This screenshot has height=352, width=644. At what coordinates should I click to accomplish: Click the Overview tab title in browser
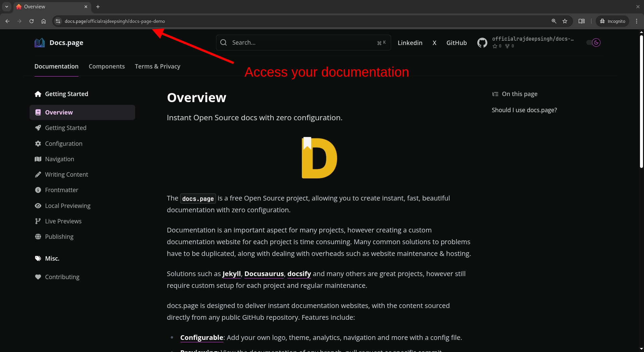click(35, 7)
